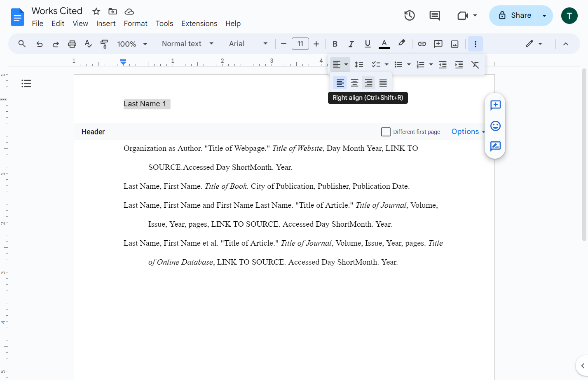This screenshot has width=588, height=380.
Task: Open the Format menu
Action: coord(136,23)
